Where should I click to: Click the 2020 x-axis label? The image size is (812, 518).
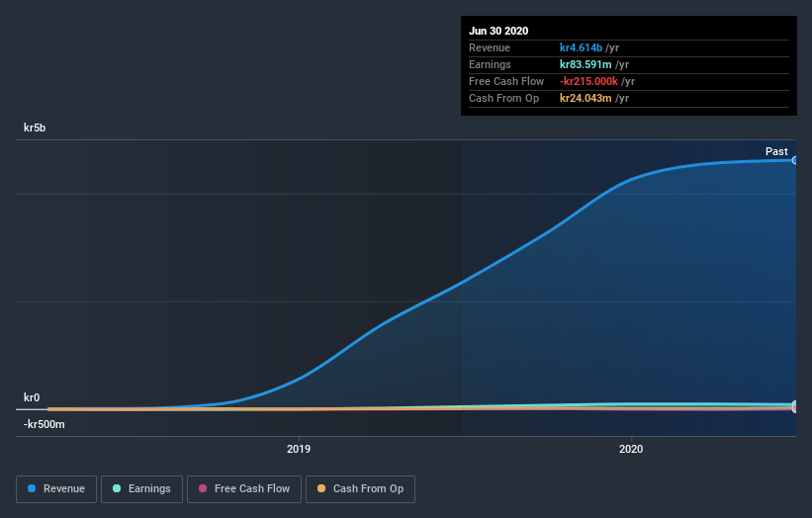point(631,449)
